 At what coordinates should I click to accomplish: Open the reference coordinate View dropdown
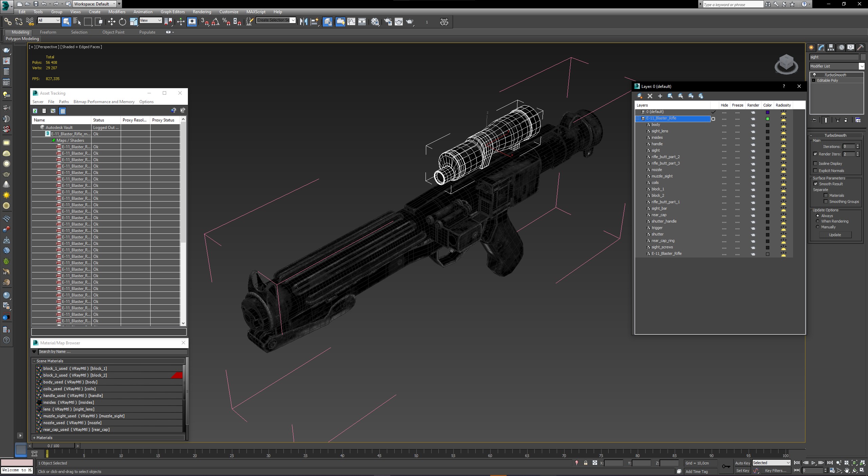[x=151, y=20]
